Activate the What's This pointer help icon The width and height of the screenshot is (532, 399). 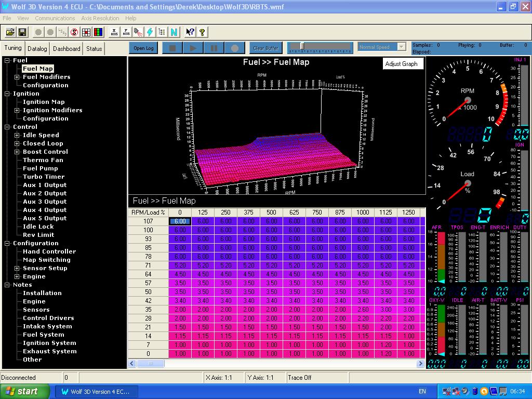(x=190, y=32)
